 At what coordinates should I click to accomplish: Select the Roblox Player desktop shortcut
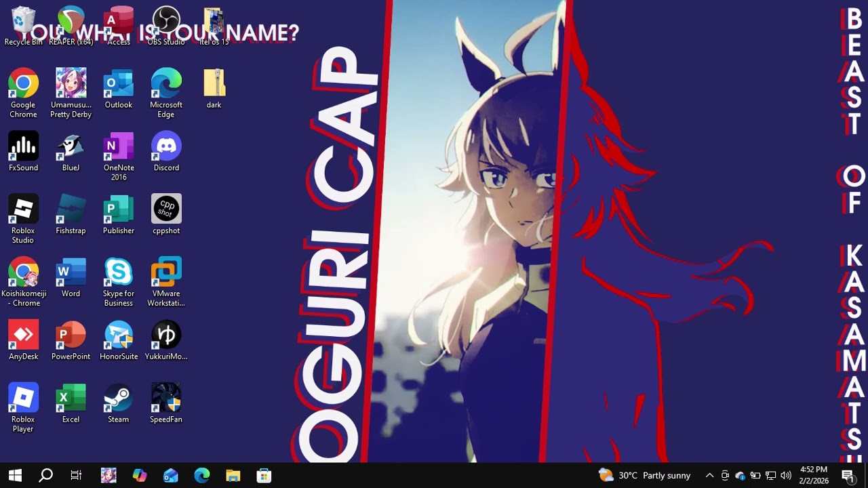click(x=23, y=408)
